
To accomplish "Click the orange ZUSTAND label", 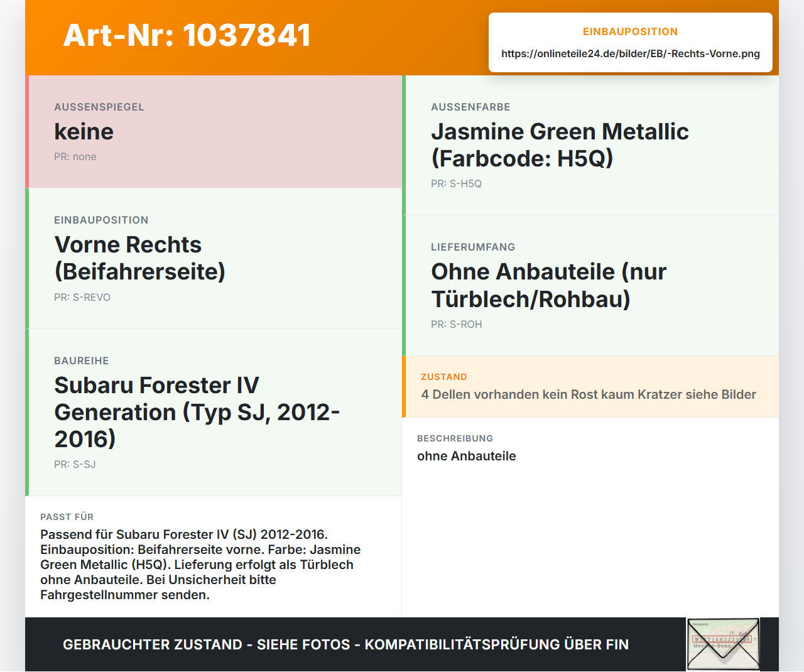I will coord(444,377).
